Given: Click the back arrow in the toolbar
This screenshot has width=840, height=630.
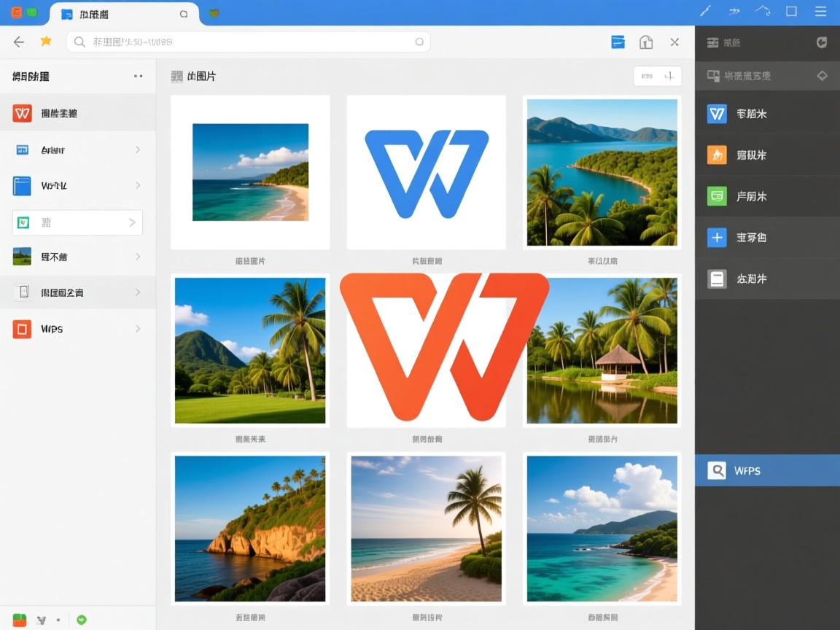Looking at the screenshot, I should [x=19, y=42].
